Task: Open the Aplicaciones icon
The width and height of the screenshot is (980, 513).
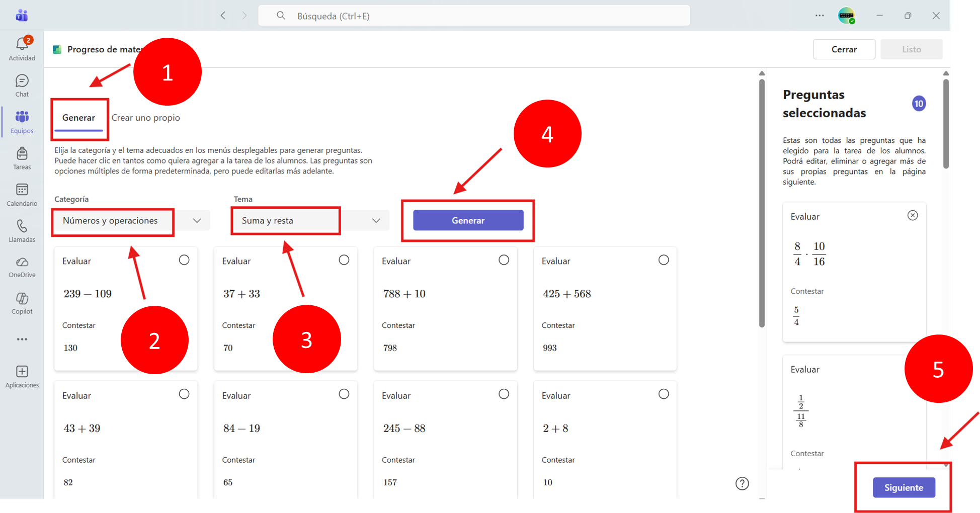Action: (x=22, y=377)
